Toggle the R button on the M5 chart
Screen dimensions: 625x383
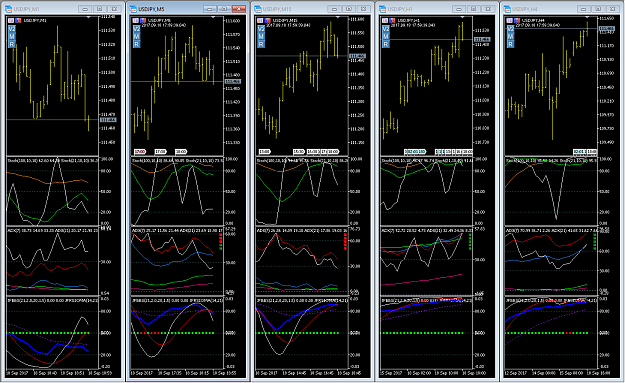point(136,44)
